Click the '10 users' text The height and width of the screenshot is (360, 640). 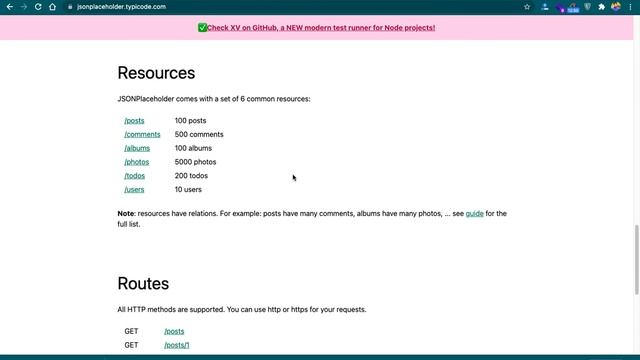[188, 190]
